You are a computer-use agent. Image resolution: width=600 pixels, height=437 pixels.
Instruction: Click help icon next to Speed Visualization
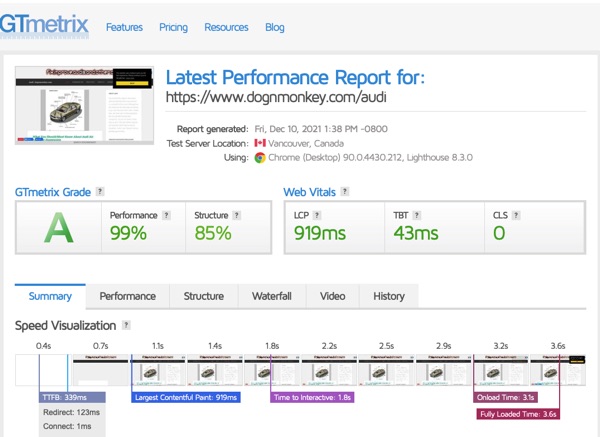coord(126,326)
